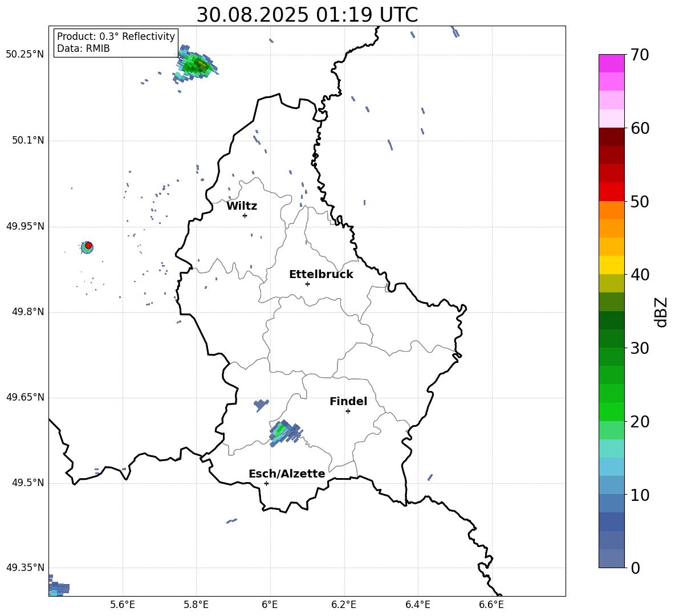675x616 pixels.
Task: Click the 40 tick on the colorbar
Action: coord(640,275)
